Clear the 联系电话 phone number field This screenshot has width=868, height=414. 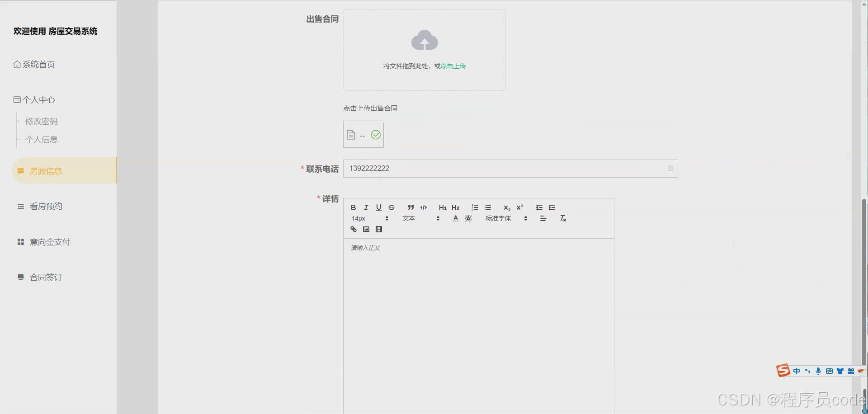pos(670,168)
